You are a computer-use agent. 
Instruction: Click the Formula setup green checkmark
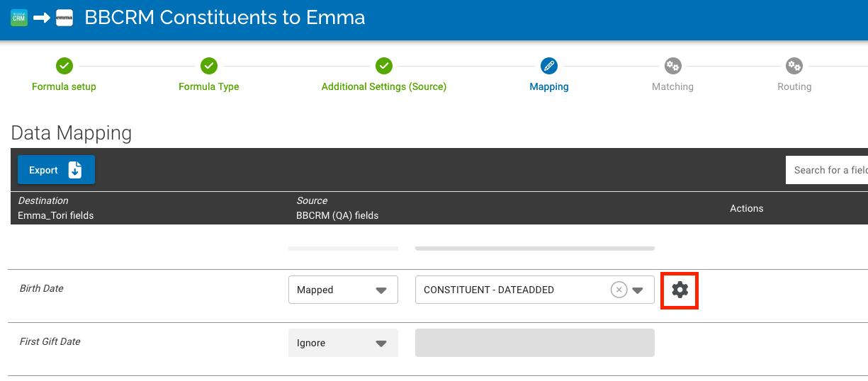click(64, 66)
